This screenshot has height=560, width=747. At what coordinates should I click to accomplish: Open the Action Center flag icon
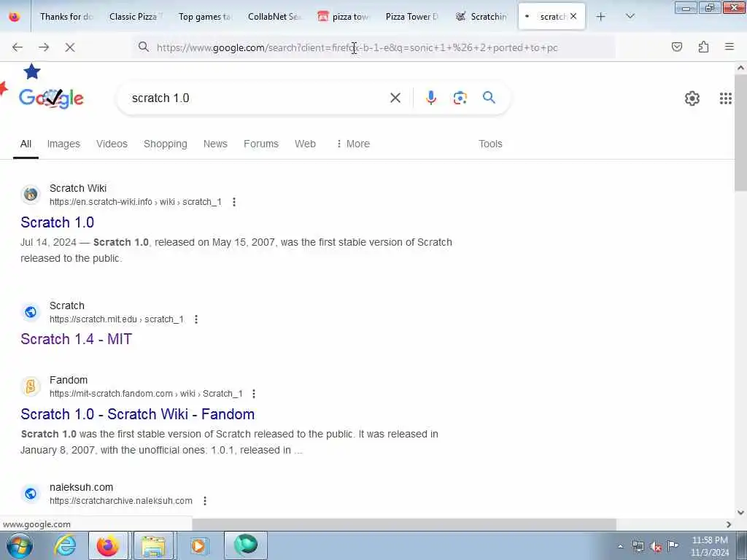pos(673,546)
